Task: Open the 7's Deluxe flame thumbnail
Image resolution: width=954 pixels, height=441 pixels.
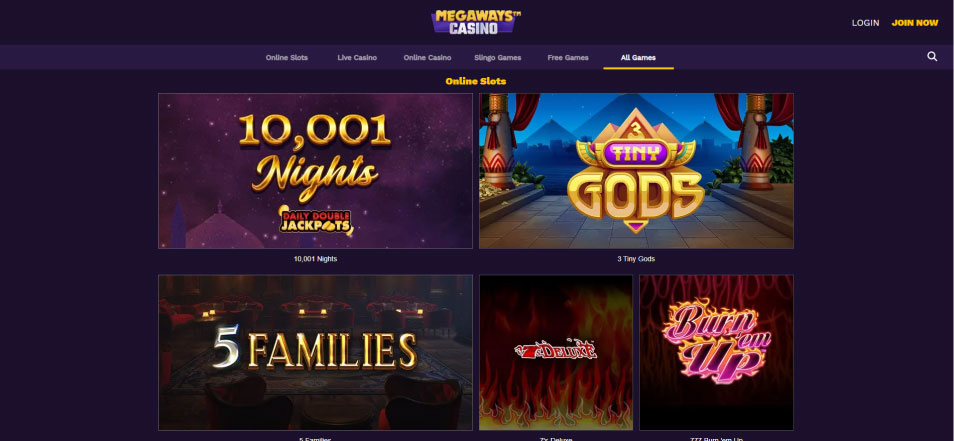Action: 555,352
